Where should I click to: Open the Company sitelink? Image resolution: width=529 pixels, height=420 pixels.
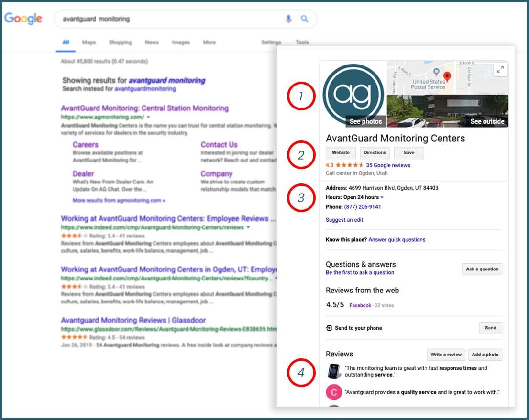[x=217, y=173]
